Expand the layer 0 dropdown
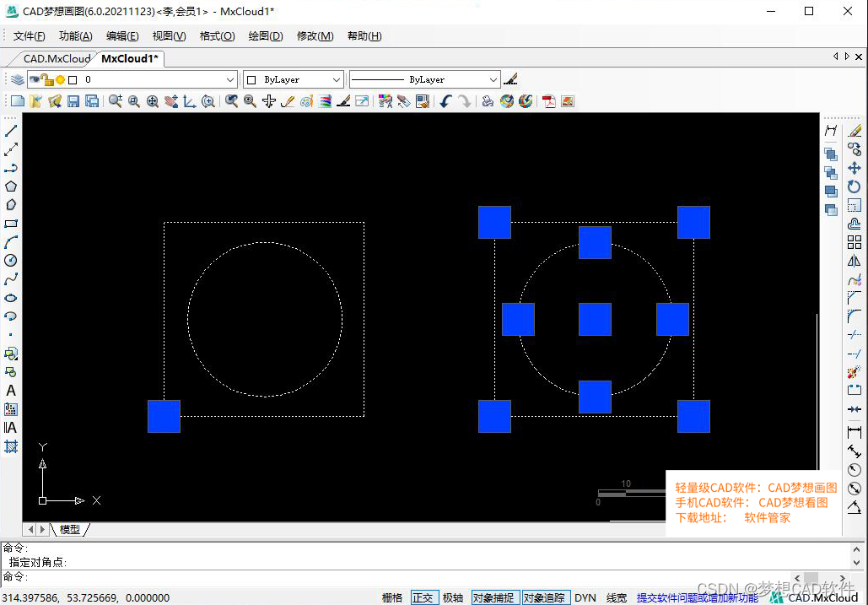This screenshot has width=868, height=605. coord(230,79)
